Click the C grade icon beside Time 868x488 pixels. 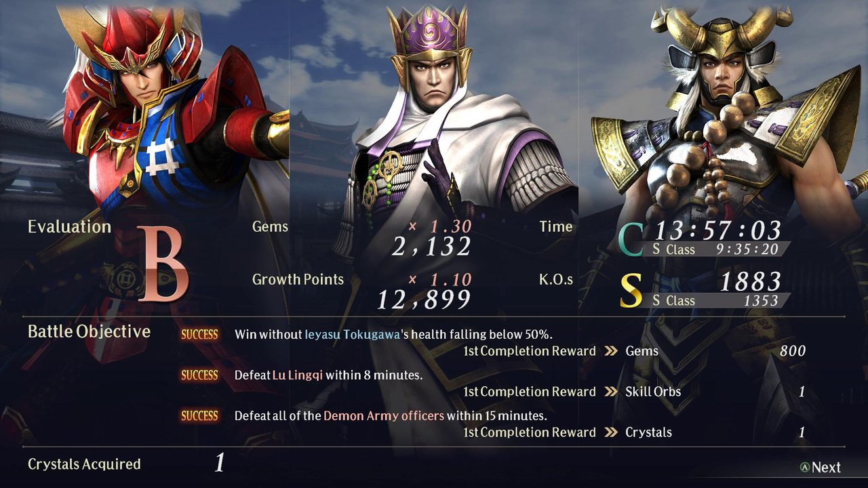(630, 240)
